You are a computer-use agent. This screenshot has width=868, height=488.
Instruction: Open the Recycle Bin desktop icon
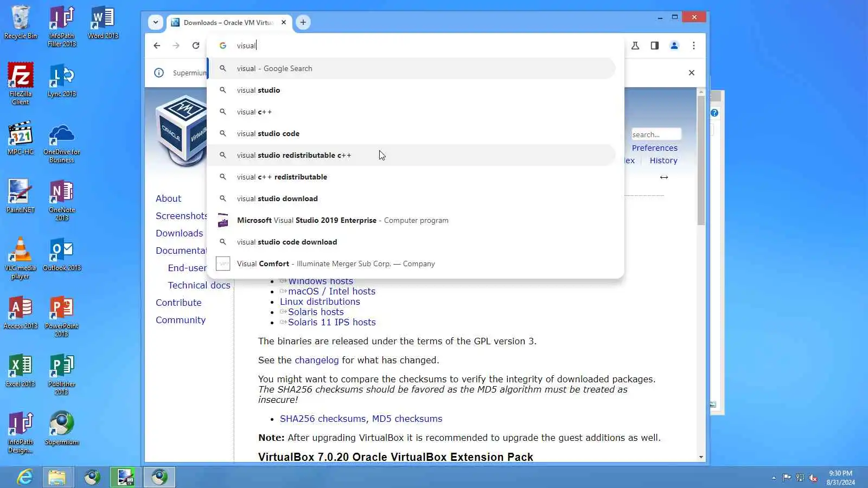[21, 23]
